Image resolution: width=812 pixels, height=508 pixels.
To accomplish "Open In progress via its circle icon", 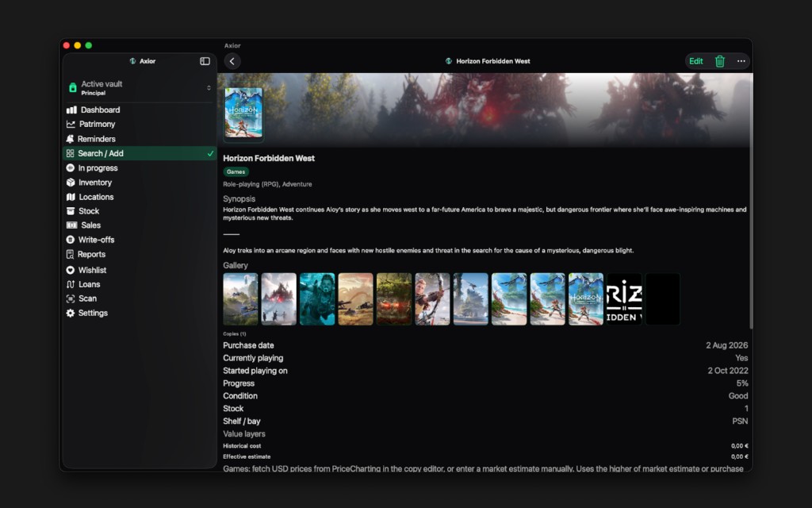I will [71, 168].
